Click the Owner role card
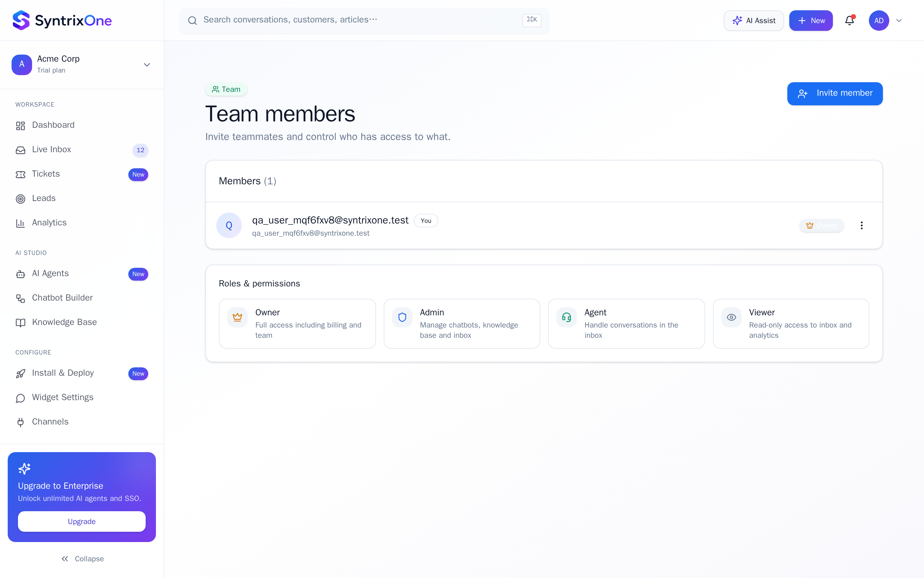Viewport: 924px width, 578px height. coord(297,323)
